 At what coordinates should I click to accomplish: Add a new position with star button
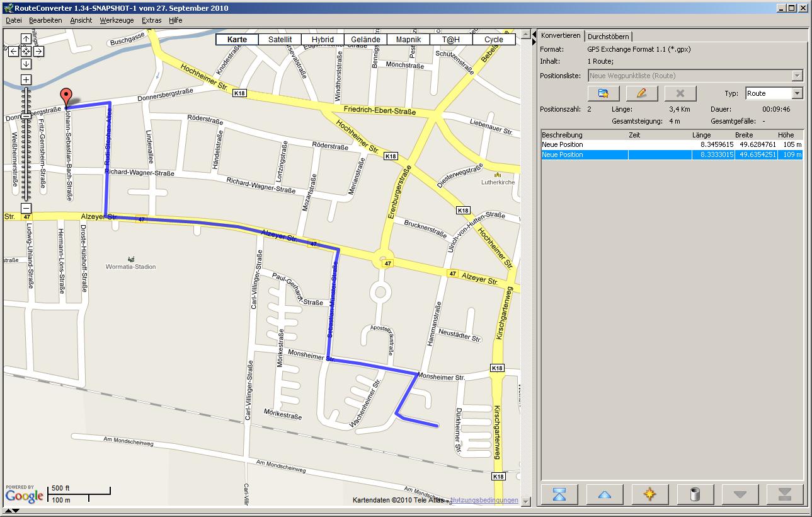coord(650,494)
